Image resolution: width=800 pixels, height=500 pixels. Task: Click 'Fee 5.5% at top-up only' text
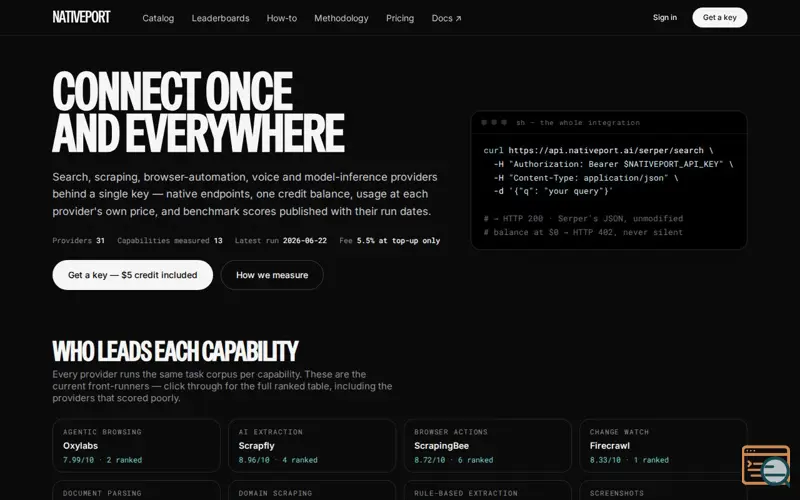point(390,240)
